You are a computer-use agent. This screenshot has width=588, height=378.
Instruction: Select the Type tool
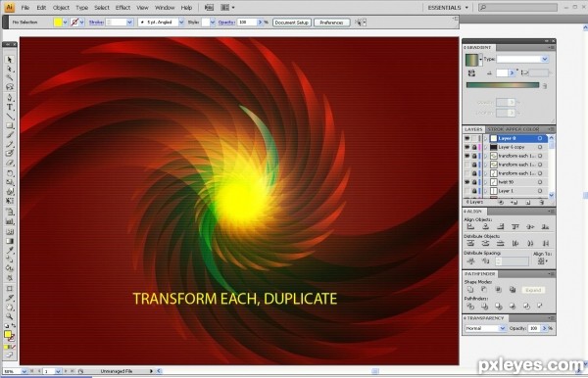10,107
